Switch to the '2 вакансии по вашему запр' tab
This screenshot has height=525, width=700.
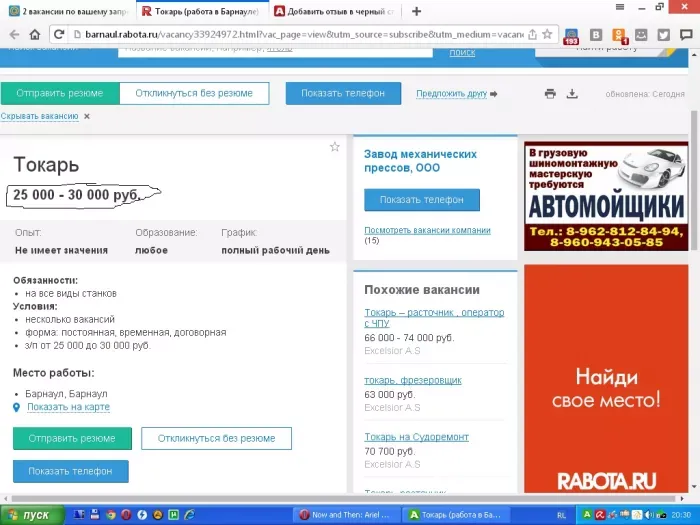(69, 12)
